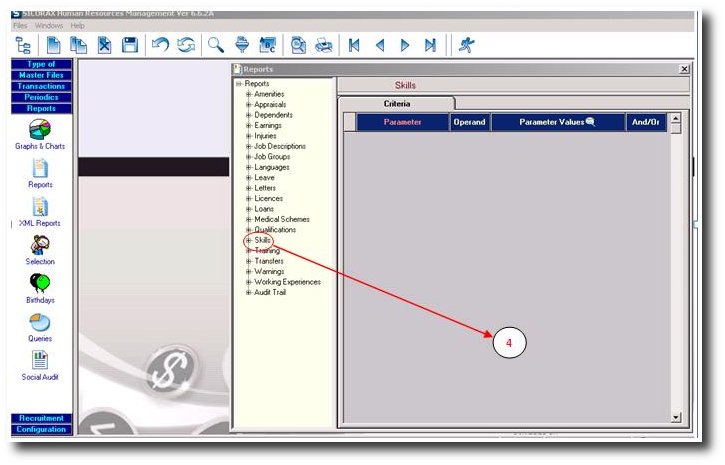Open the Social Audit icon

[40, 361]
